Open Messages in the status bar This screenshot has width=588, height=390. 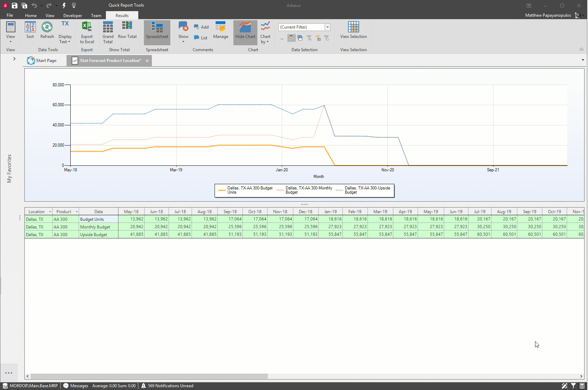[76, 386]
